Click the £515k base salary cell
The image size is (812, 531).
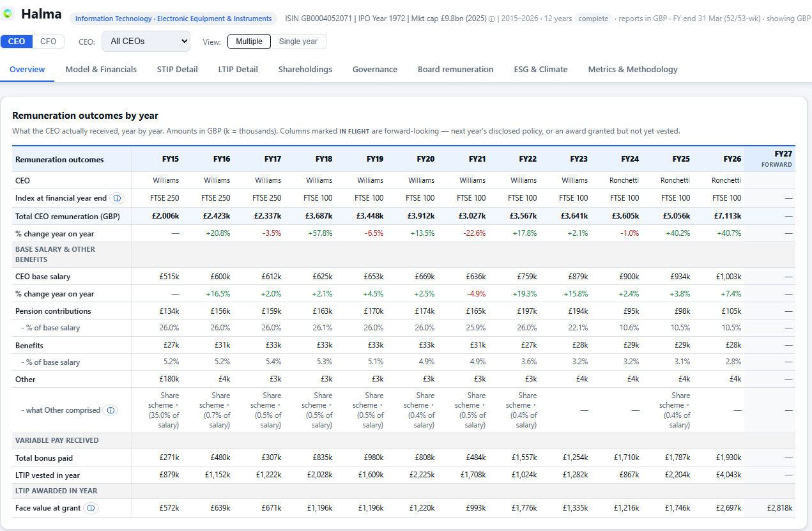pos(169,277)
